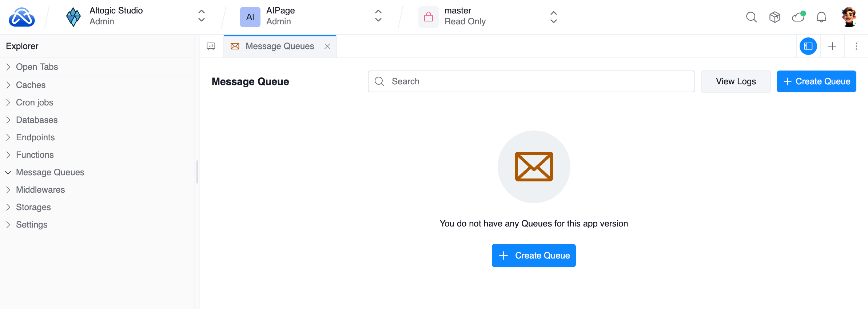This screenshot has width=868, height=309.
Task: Click the Altogic logo home icon
Action: 22,17
